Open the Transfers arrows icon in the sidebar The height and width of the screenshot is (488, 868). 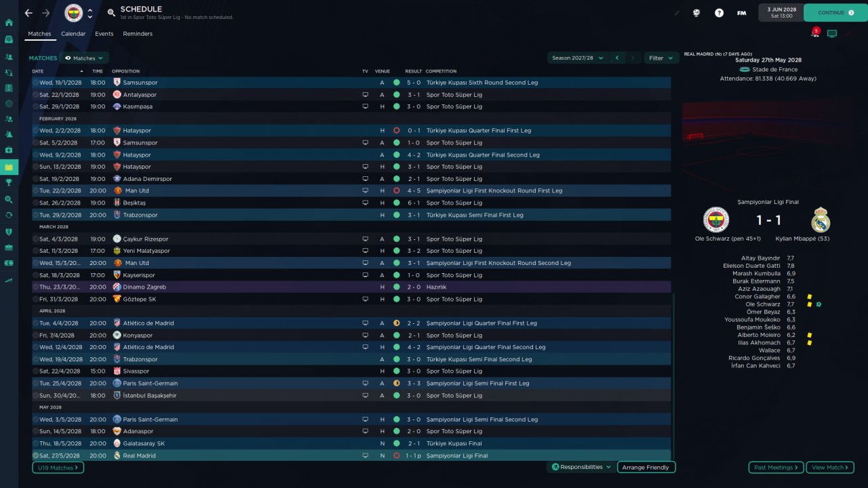pos(9,215)
